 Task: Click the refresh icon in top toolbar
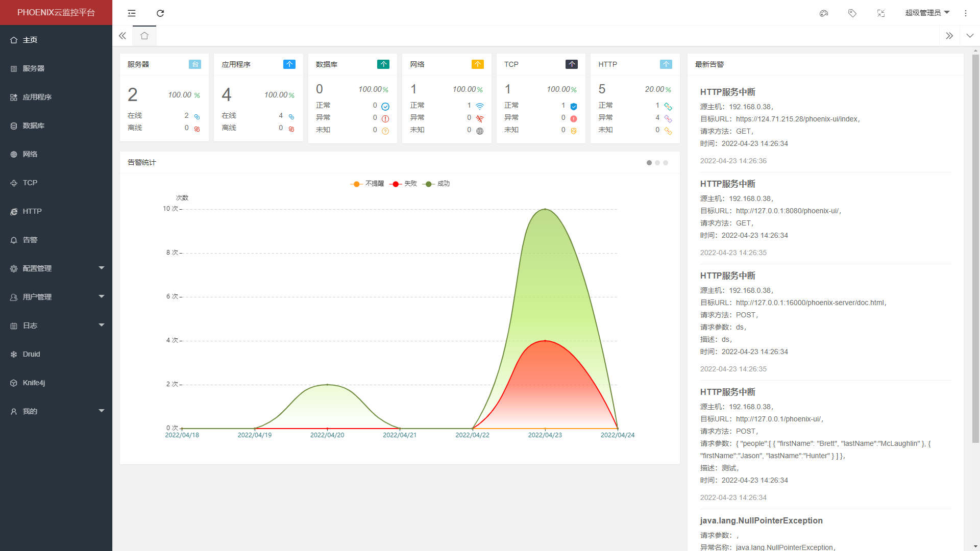pyautogui.click(x=160, y=13)
